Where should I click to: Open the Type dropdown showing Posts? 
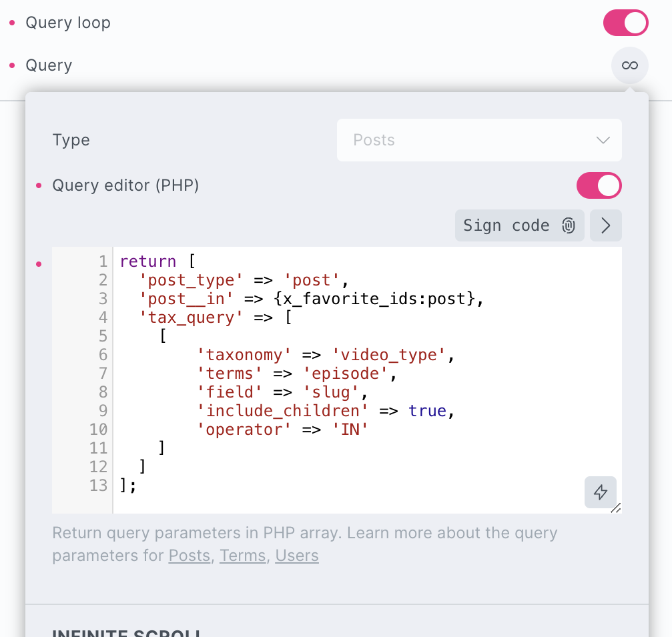[478, 140]
